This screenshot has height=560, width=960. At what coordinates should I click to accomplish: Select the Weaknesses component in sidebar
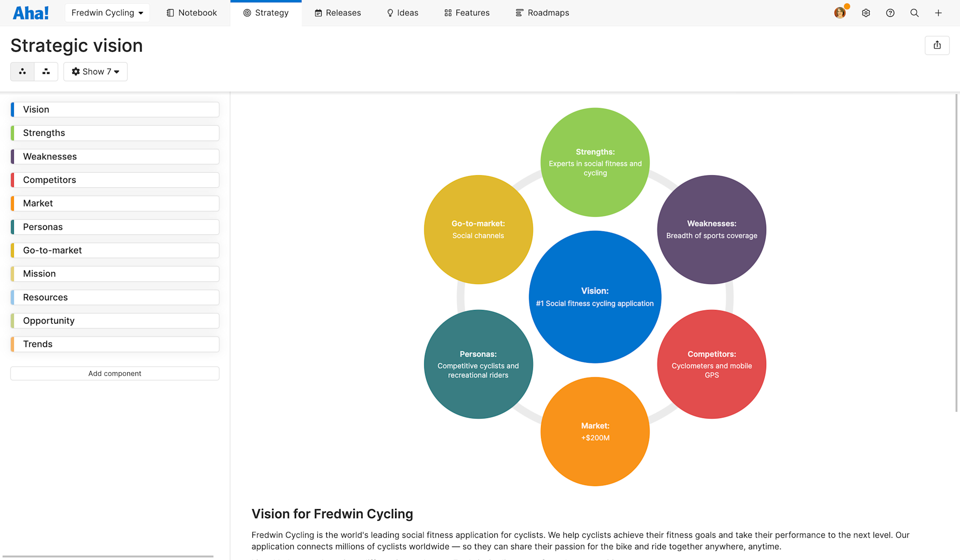(115, 156)
